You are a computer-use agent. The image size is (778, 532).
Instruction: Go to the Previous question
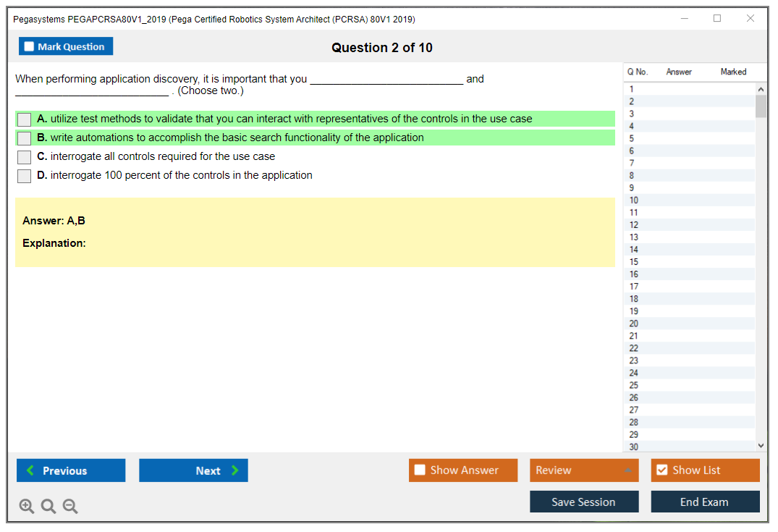click(71, 470)
